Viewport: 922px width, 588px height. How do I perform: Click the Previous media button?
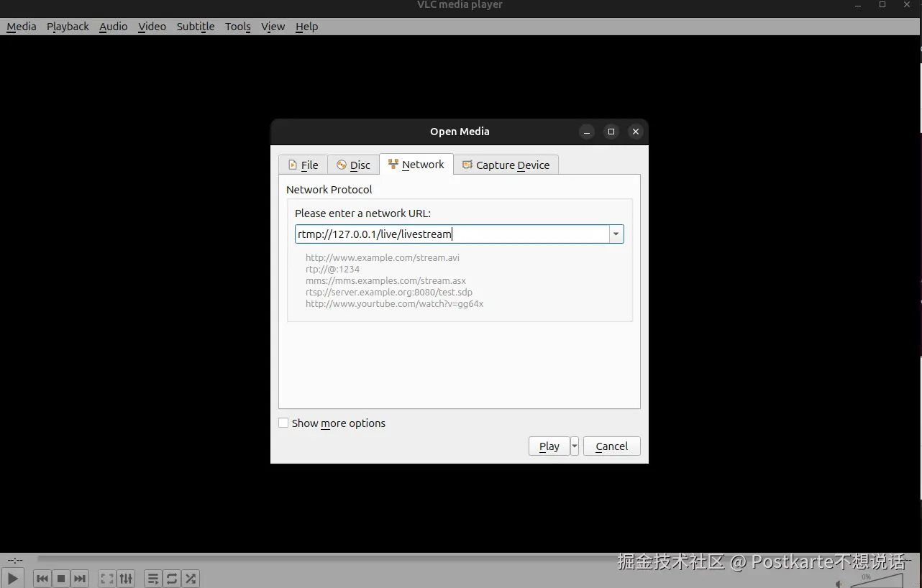(x=42, y=578)
